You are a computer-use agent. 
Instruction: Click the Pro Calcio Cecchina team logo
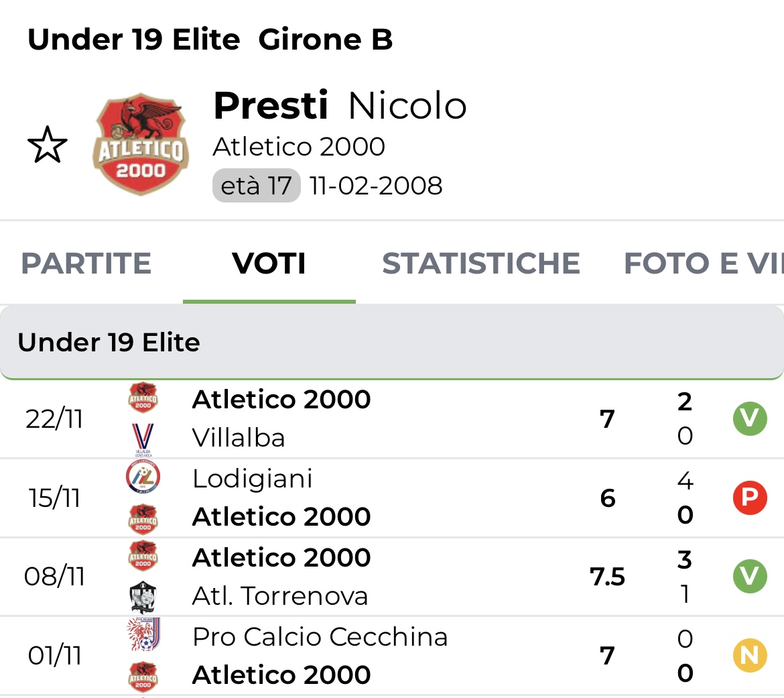pos(143,636)
